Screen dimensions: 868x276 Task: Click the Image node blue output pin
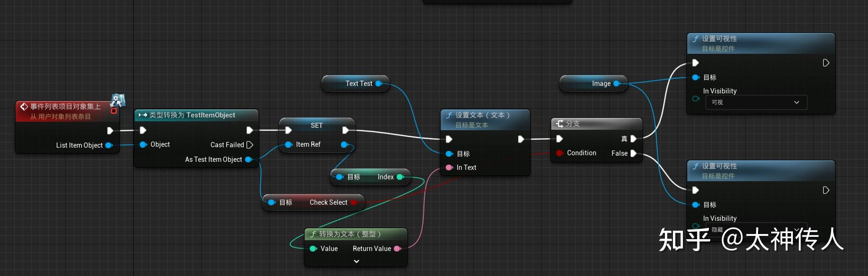(616, 84)
